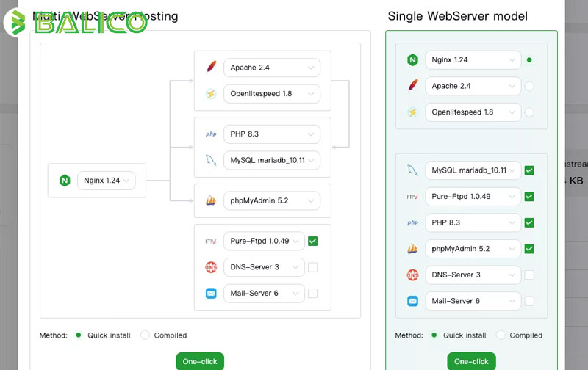The image size is (588, 370).
Task: Click One-click under the Single WebServer model
Action: click(x=471, y=361)
